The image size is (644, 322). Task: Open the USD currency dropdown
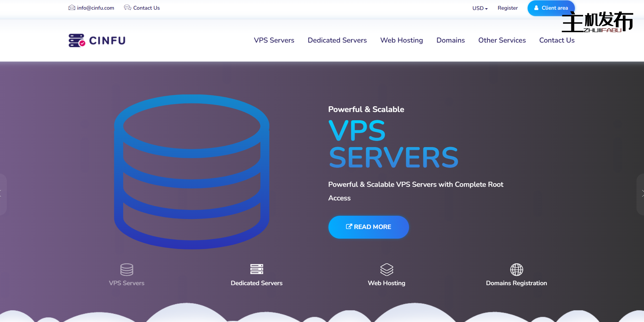[x=480, y=8]
